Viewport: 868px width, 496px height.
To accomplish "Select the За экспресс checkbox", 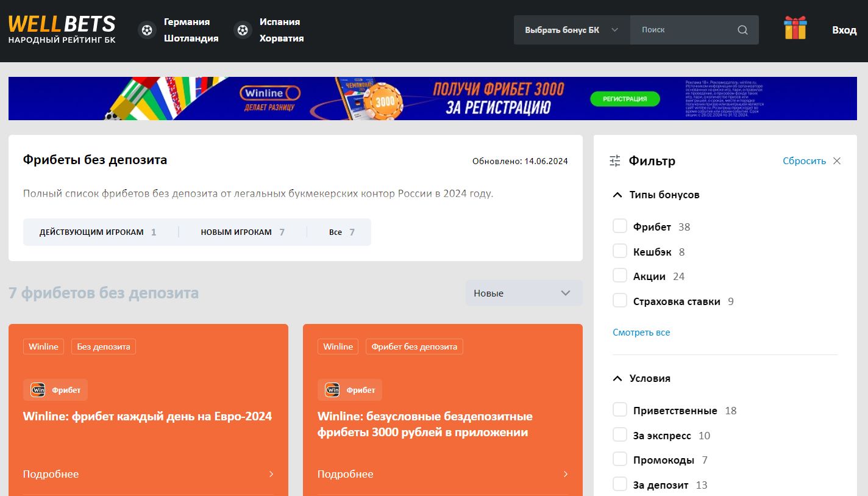I will point(620,435).
